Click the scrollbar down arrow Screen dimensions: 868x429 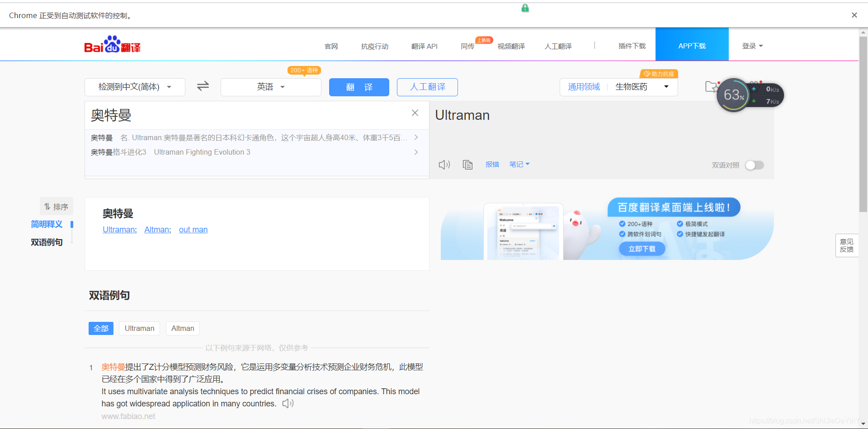(x=863, y=424)
